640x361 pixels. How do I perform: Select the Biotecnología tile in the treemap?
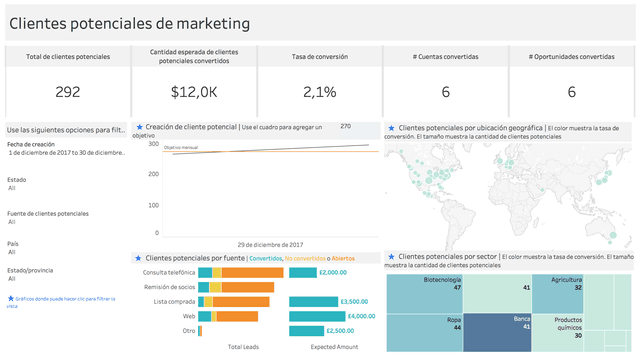pyautogui.click(x=424, y=294)
